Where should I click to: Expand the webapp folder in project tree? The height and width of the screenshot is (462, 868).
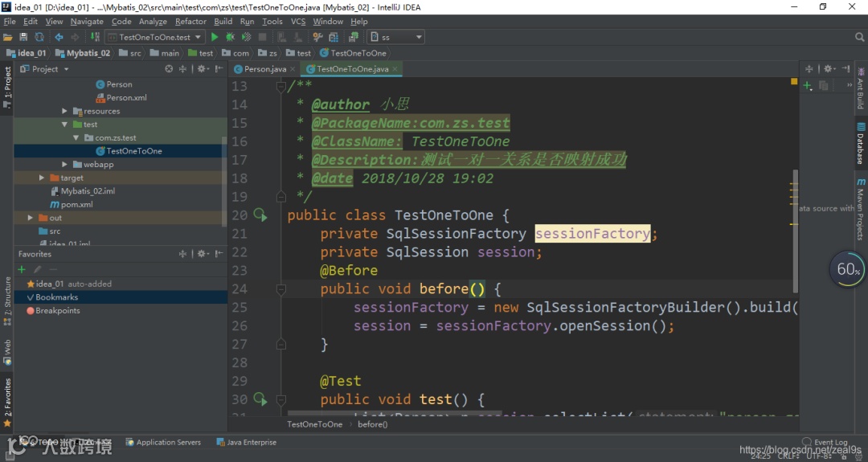[x=65, y=165]
